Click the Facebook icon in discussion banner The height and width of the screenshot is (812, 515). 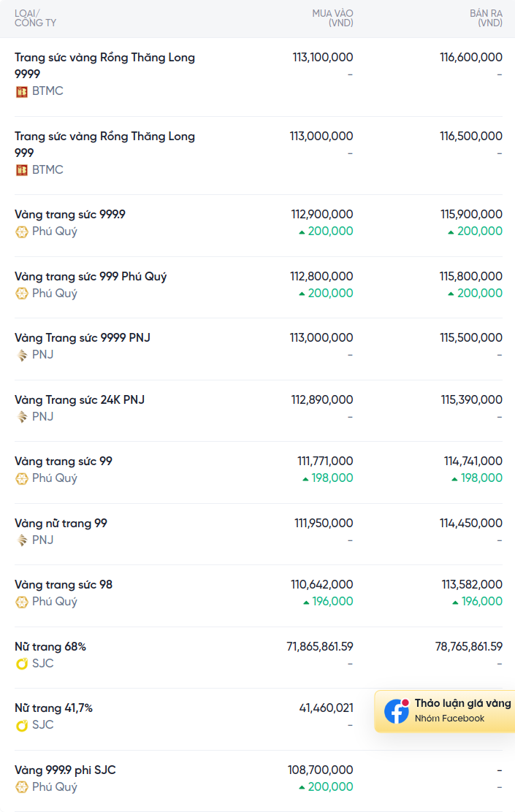pos(397,711)
